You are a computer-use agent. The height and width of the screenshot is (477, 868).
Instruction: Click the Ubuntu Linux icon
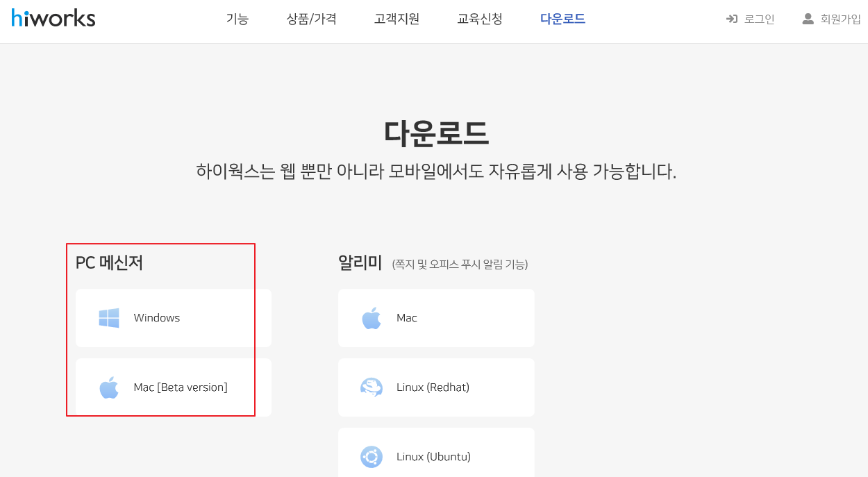(372, 457)
